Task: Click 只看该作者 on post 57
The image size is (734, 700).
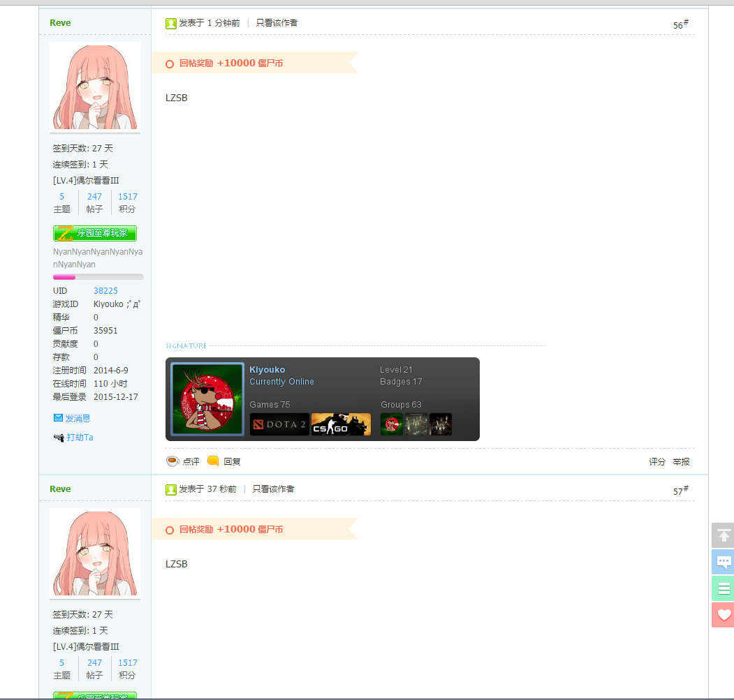Action: pyautogui.click(x=273, y=489)
